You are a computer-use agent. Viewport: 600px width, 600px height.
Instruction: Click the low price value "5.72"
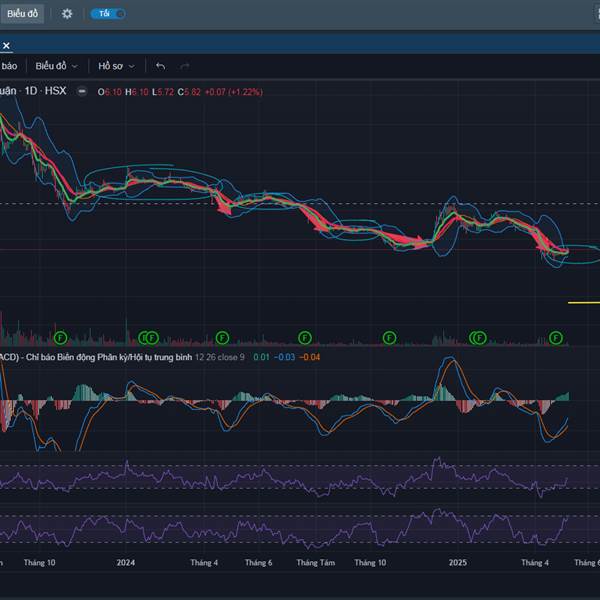click(165, 92)
